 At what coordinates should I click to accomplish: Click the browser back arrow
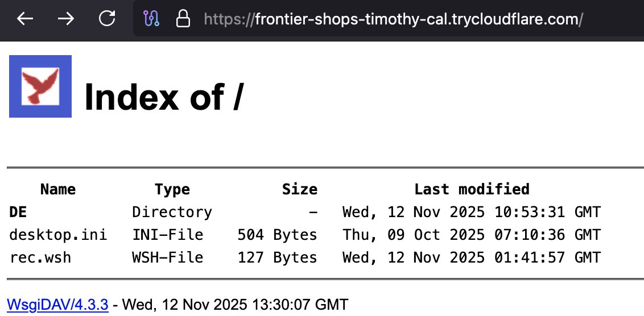[x=25, y=19]
